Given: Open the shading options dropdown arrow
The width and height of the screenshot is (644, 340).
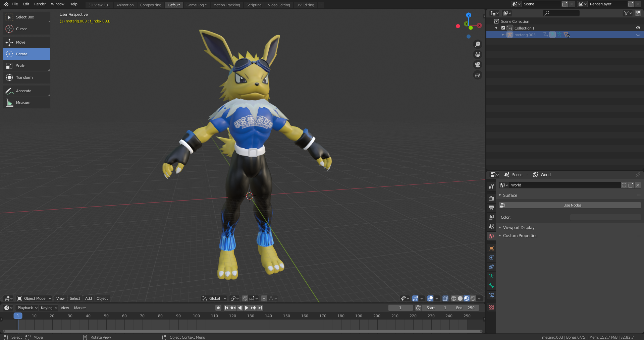Looking at the screenshot, I should [x=479, y=298].
